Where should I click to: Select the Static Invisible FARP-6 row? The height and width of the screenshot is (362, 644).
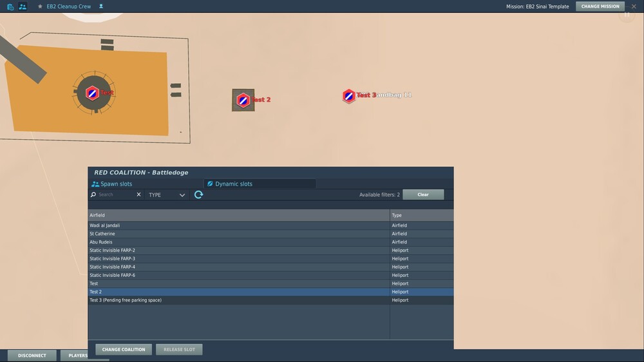270,275
